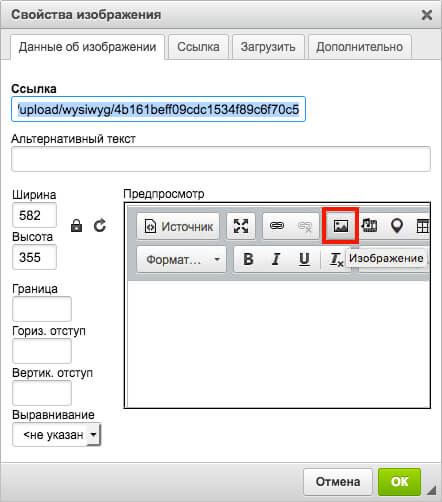The width and height of the screenshot is (442, 502).
Task: Switch to the Загрузить tab
Action: coord(268,47)
